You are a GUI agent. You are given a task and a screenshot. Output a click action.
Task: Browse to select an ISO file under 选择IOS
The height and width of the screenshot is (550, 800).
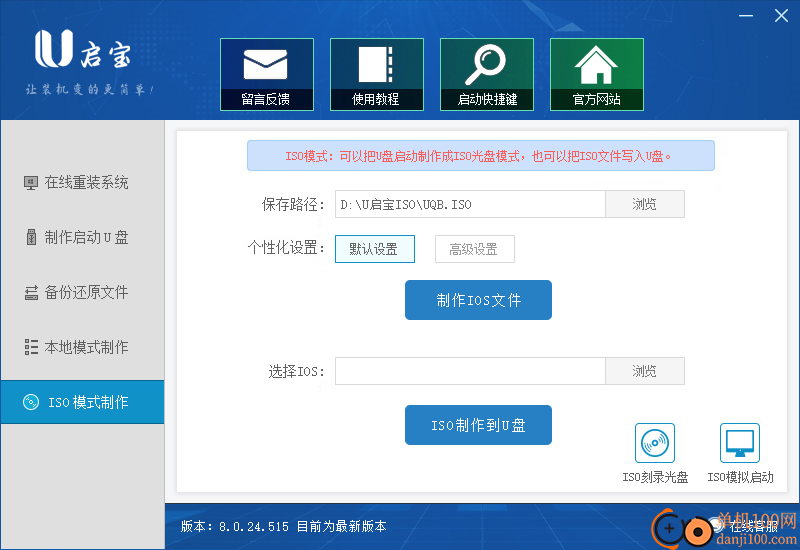(x=645, y=371)
